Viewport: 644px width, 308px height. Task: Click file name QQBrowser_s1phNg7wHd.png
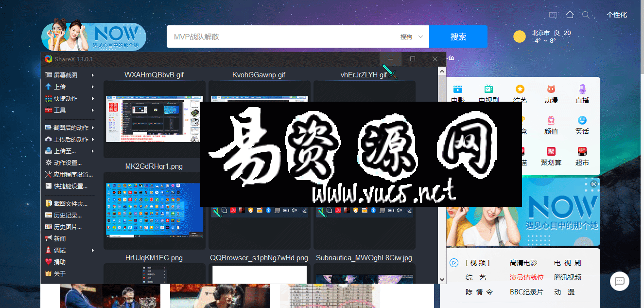pyautogui.click(x=259, y=258)
